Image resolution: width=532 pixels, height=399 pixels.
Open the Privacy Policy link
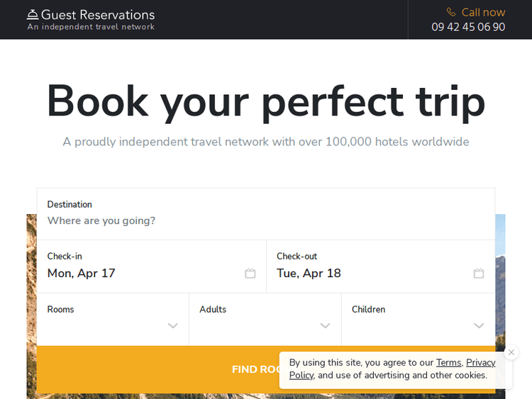(x=480, y=363)
